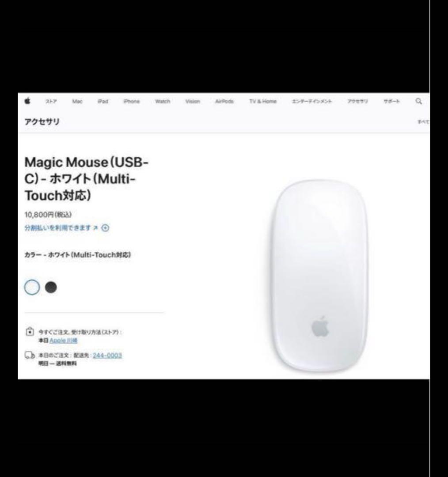The image size is (448, 477).
Task: Click the 244-0003 postal code link
Action: pyautogui.click(x=107, y=355)
